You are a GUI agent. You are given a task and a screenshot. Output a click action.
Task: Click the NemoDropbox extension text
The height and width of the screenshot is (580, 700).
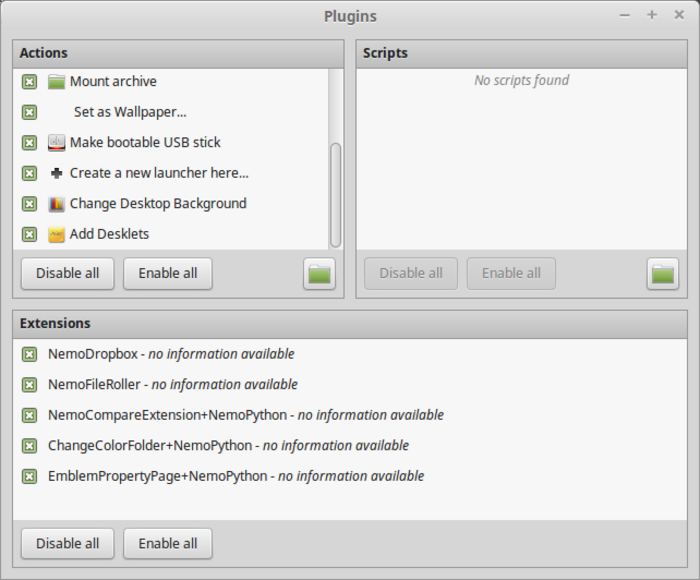pos(171,355)
